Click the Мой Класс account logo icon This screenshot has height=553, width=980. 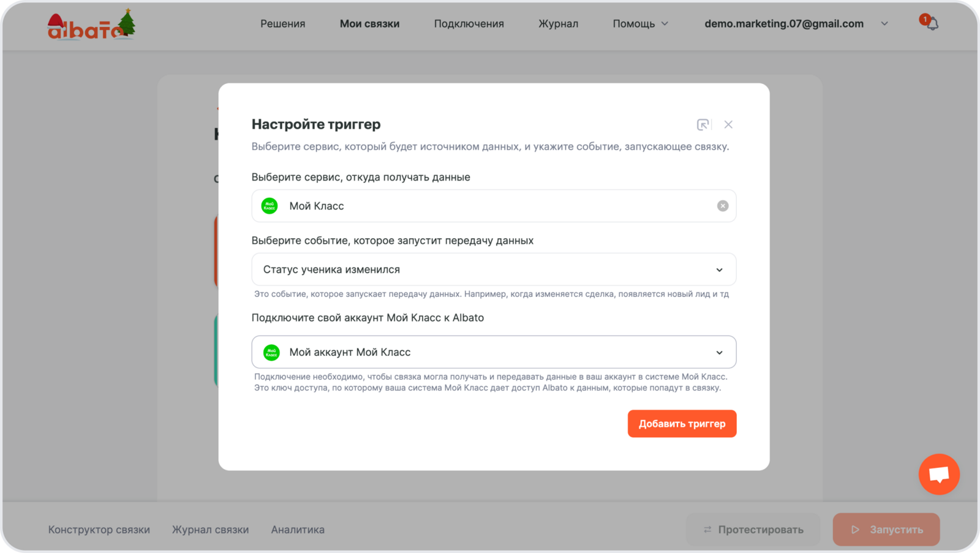click(271, 352)
